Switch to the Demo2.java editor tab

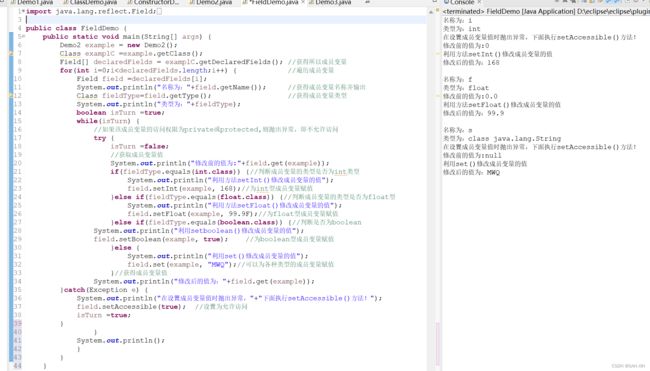click(211, 2)
